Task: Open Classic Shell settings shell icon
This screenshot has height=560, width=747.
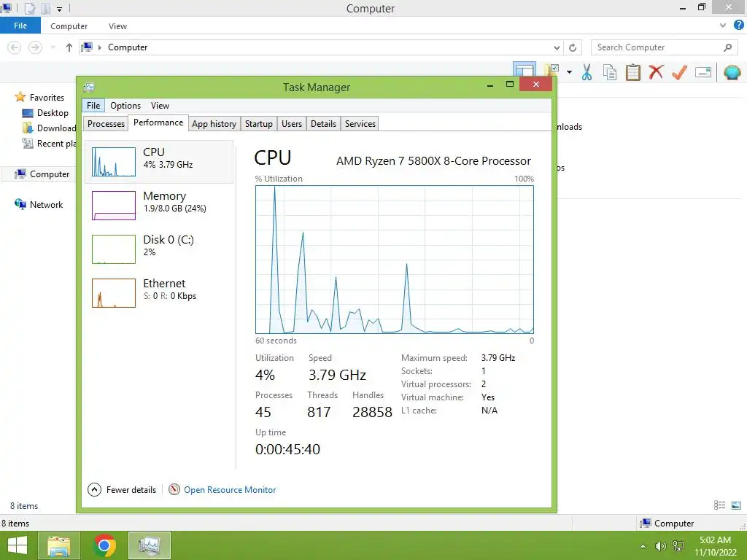Action: (732, 72)
